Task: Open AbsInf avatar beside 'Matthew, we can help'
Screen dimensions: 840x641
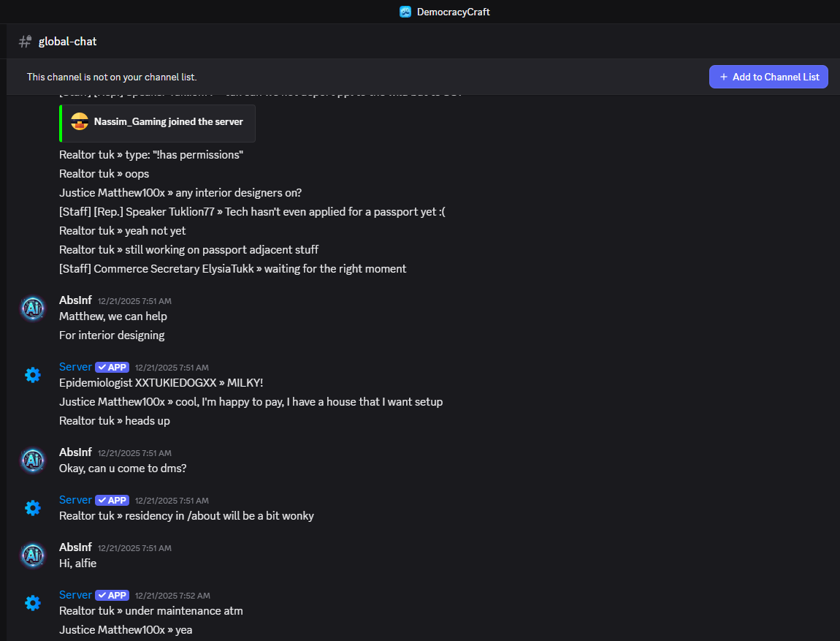Action: tap(32, 308)
